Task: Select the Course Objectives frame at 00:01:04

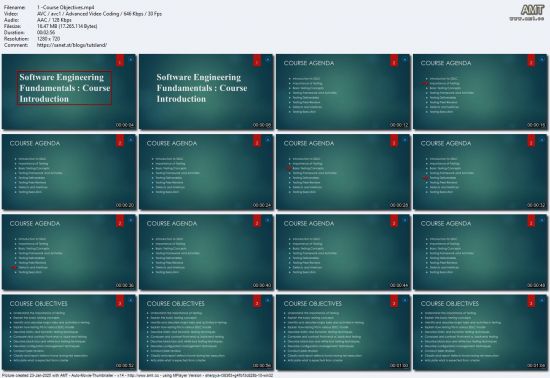Action: point(480,332)
